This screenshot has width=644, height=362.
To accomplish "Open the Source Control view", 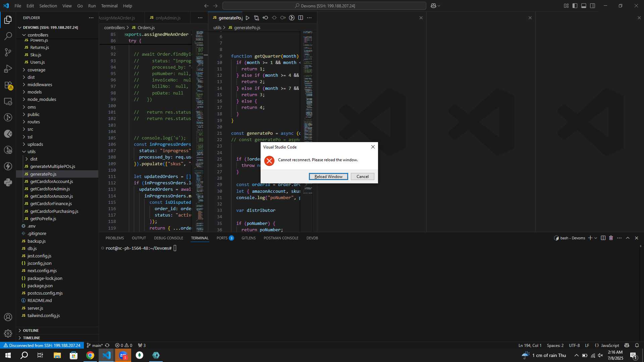I will coord(8,52).
